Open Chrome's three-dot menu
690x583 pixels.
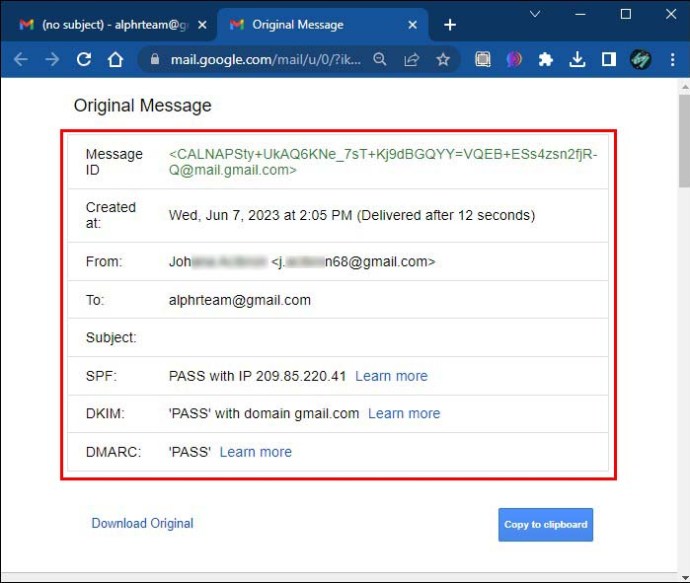(672, 59)
